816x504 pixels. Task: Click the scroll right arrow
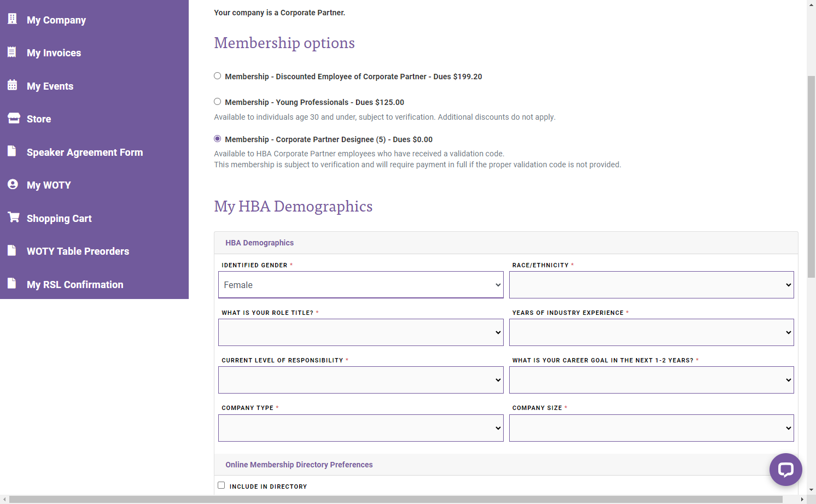pos(802,500)
